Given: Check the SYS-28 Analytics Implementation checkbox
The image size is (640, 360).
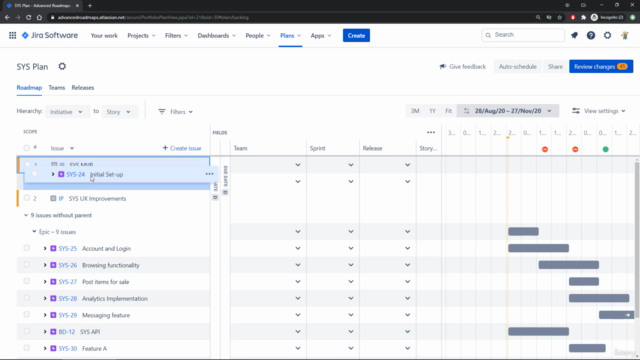Looking at the screenshot, I should [x=27, y=298].
